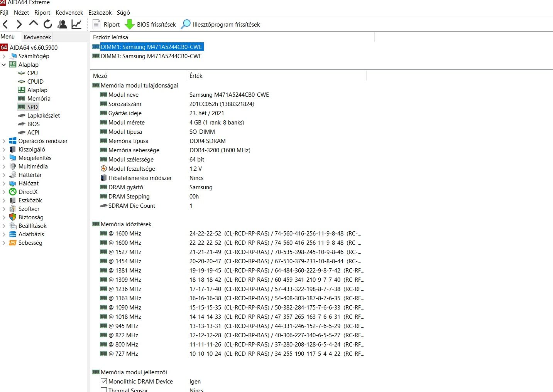Select the ACPI tree item icon

(x=22, y=132)
